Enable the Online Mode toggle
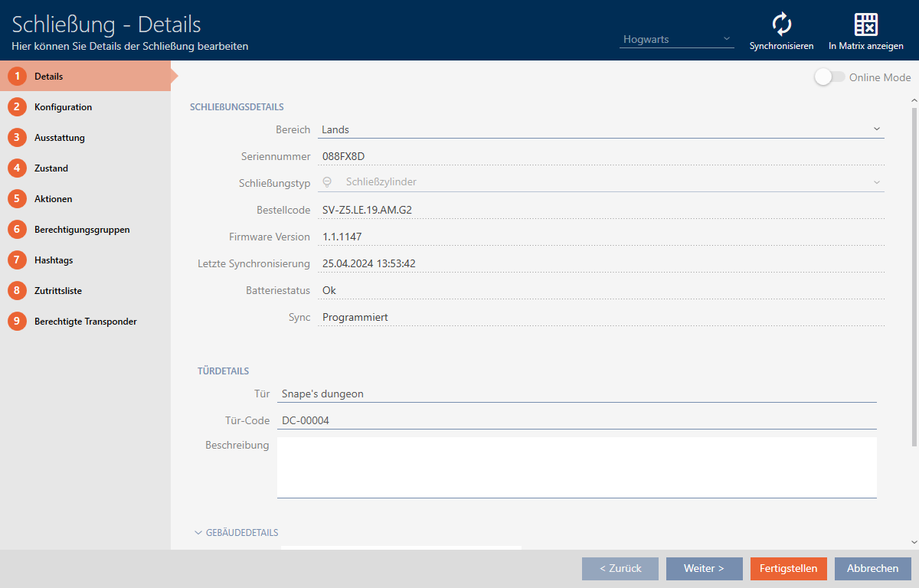 point(829,77)
